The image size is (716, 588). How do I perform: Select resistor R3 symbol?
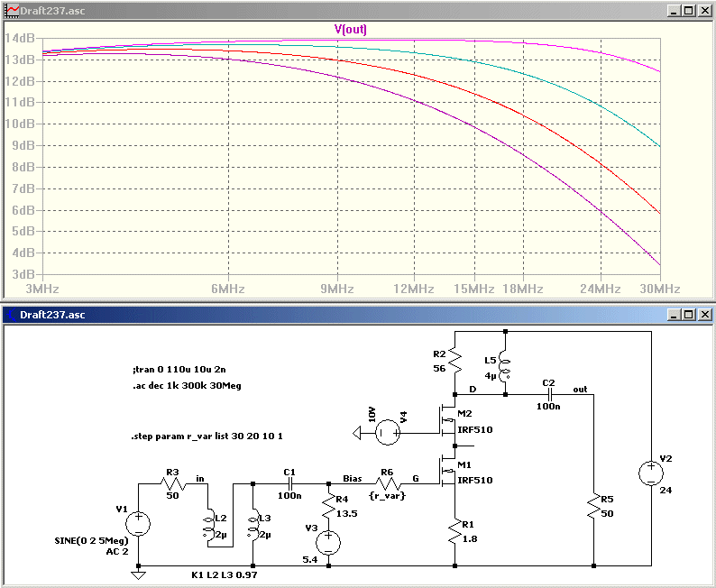(x=172, y=484)
